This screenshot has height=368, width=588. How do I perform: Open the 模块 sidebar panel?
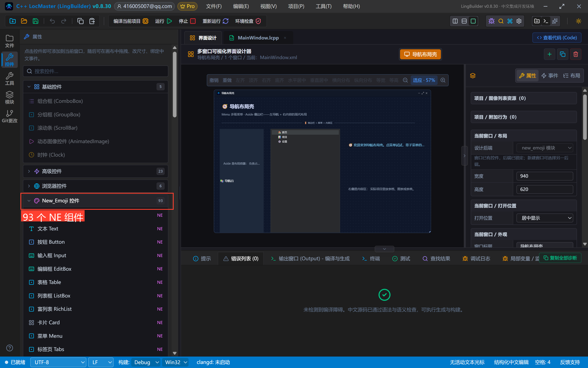9,97
